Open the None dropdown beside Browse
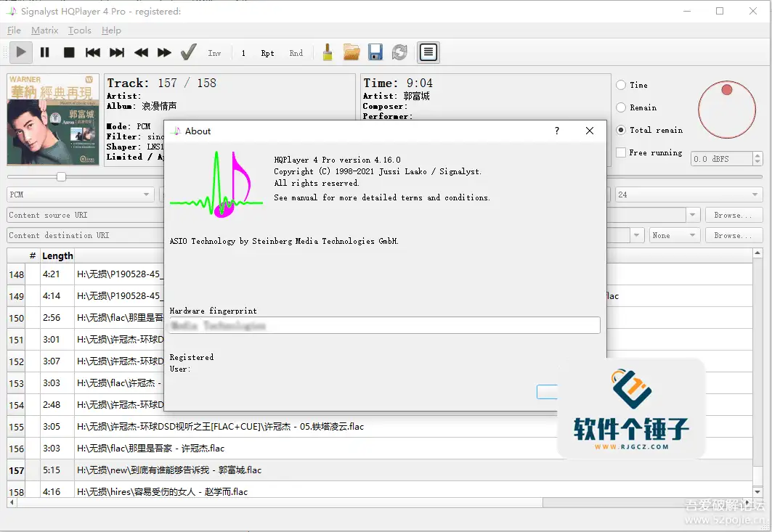This screenshot has width=772, height=532. click(x=675, y=235)
